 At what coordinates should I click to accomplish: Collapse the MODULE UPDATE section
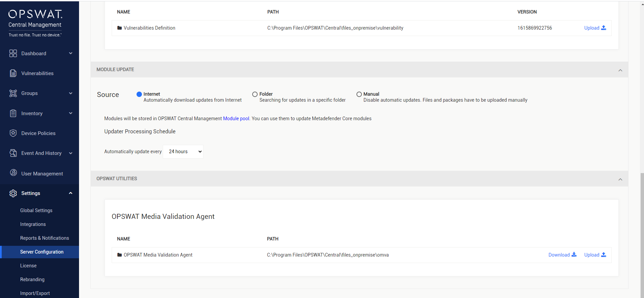point(620,70)
